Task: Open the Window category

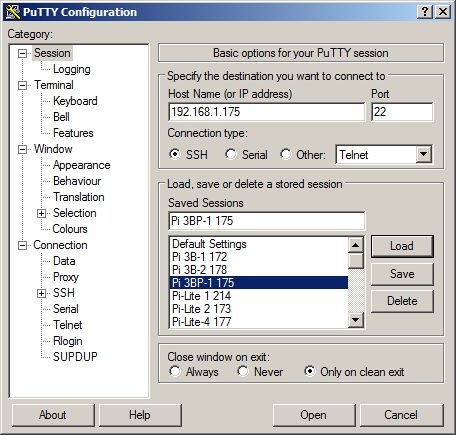Action: [53, 149]
